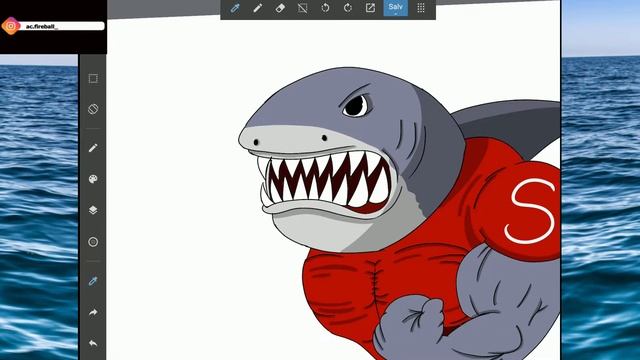This screenshot has width=640, height=360.
Task: Open the layers panel icon
Action: (x=93, y=210)
